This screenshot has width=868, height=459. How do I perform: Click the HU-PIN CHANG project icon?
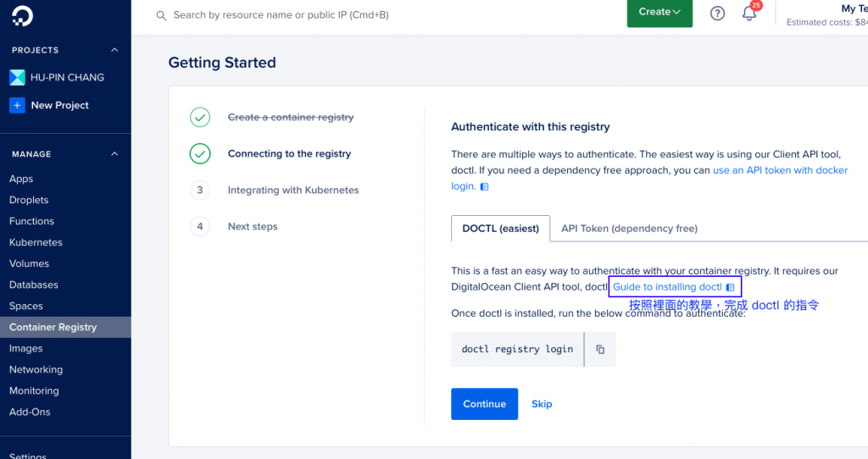click(17, 77)
